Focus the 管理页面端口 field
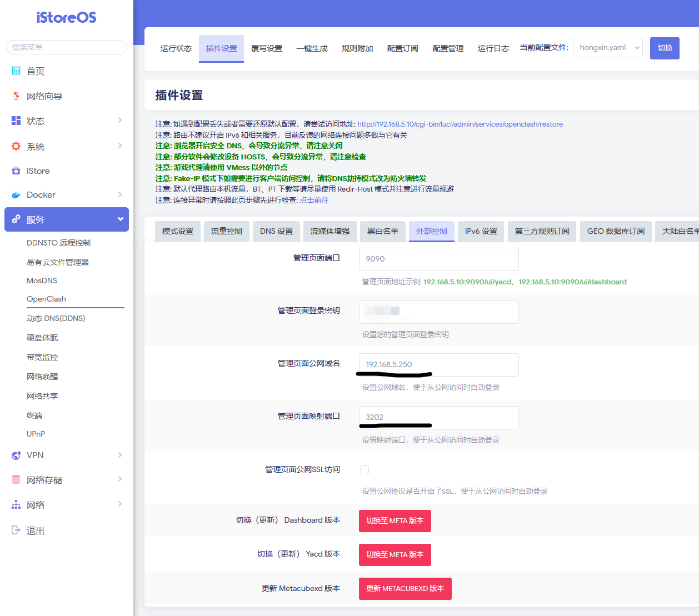Image resolution: width=699 pixels, height=616 pixels. click(x=439, y=259)
